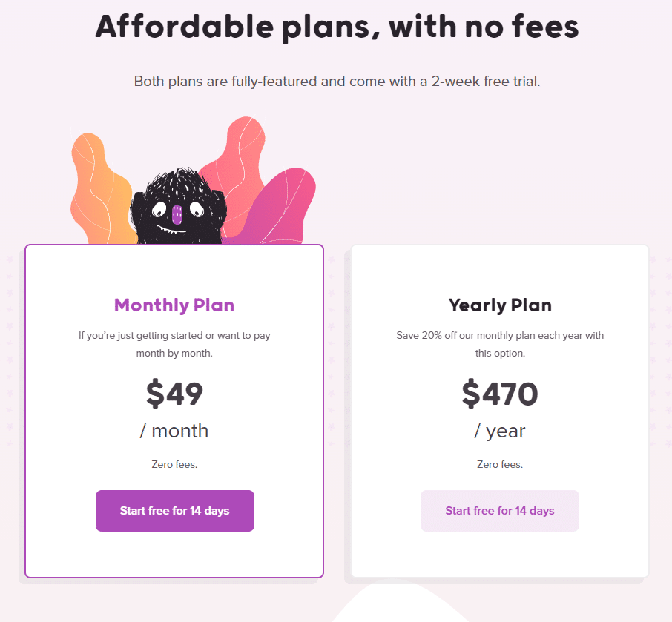Viewport: 672px width, 622px height.
Task: Click the 2-week free trial subtitle
Action: coord(337,81)
